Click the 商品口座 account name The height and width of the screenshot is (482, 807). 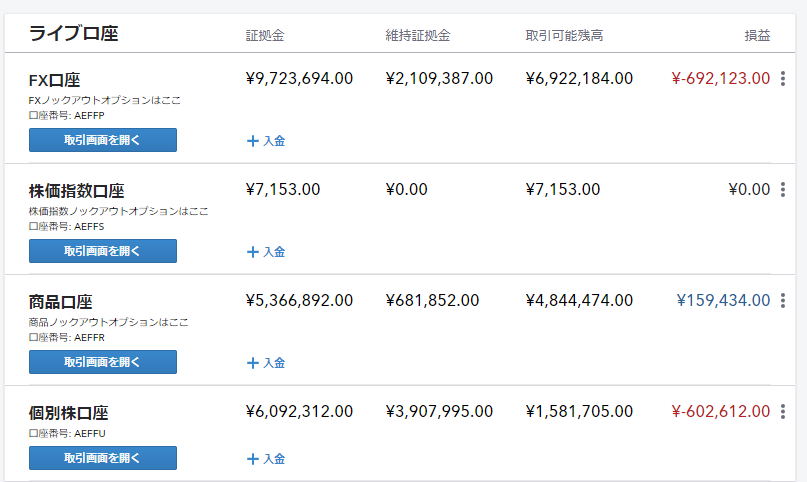(61, 302)
